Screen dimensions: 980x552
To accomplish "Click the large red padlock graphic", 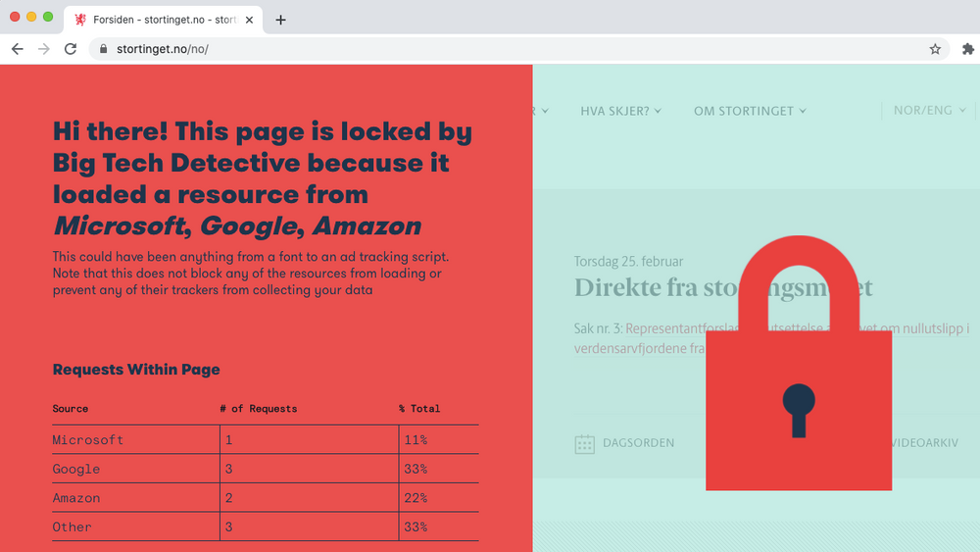I will (798, 363).
